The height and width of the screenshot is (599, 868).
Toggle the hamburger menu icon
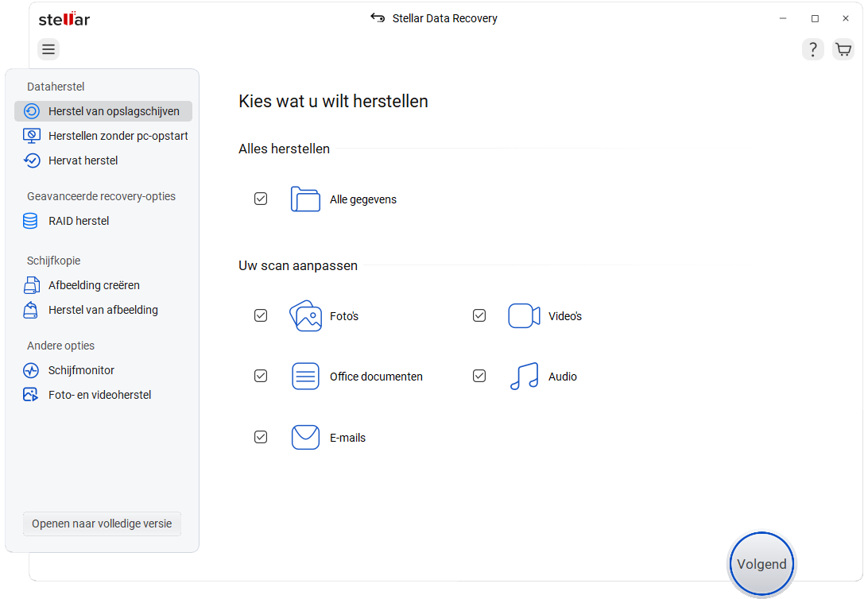tap(48, 49)
